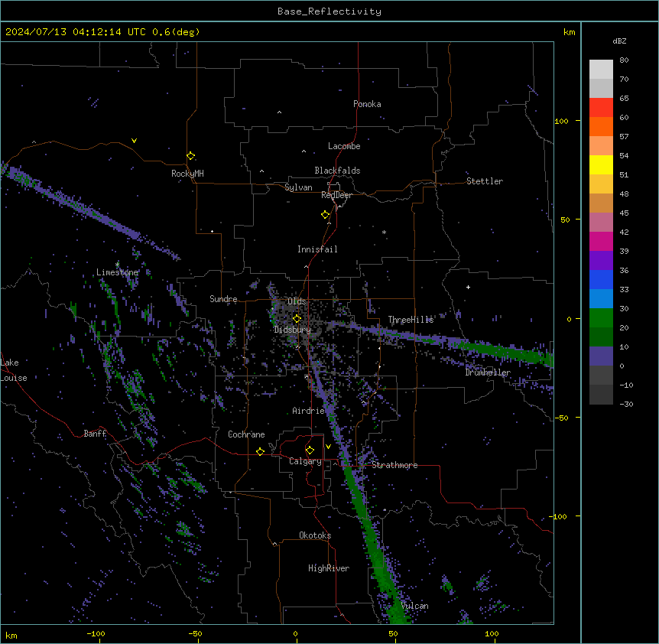
Task: Click the Banff label
Action: (x=95, y=434)
